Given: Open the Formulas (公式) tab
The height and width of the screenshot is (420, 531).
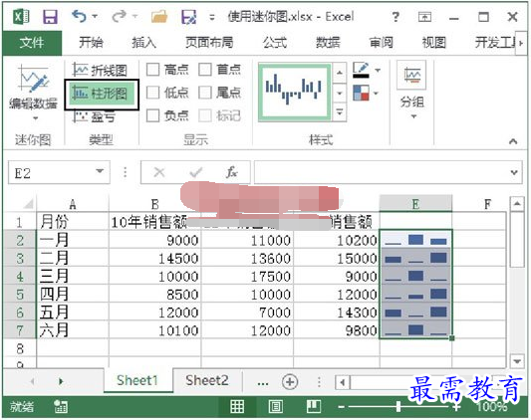Looking at the screenshot, I should [275, 43].
